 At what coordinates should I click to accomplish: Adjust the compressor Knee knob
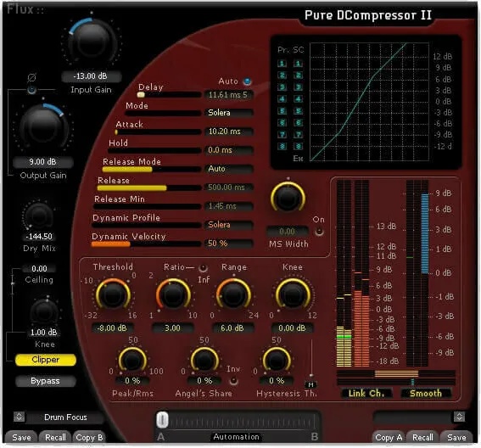(x=293, y=294)
